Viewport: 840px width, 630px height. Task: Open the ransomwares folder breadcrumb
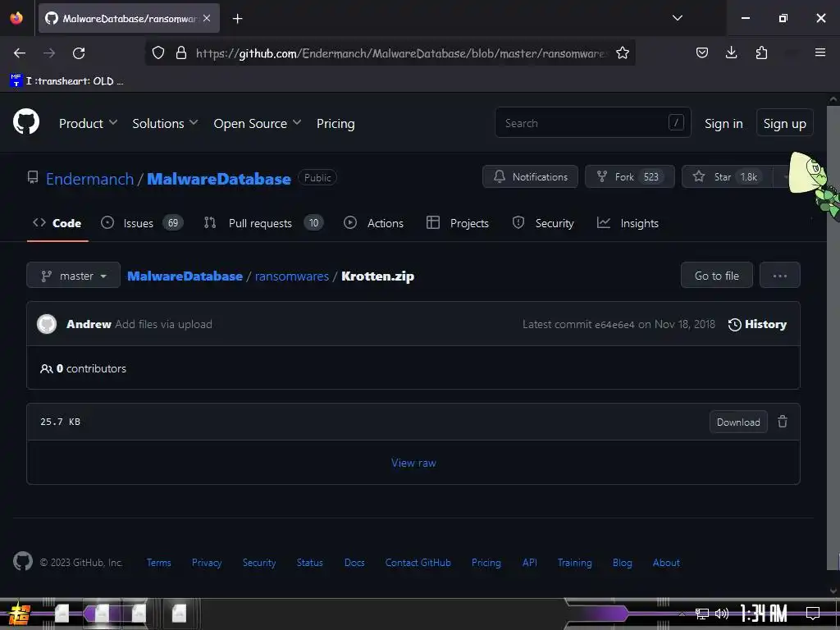point(291,276)
